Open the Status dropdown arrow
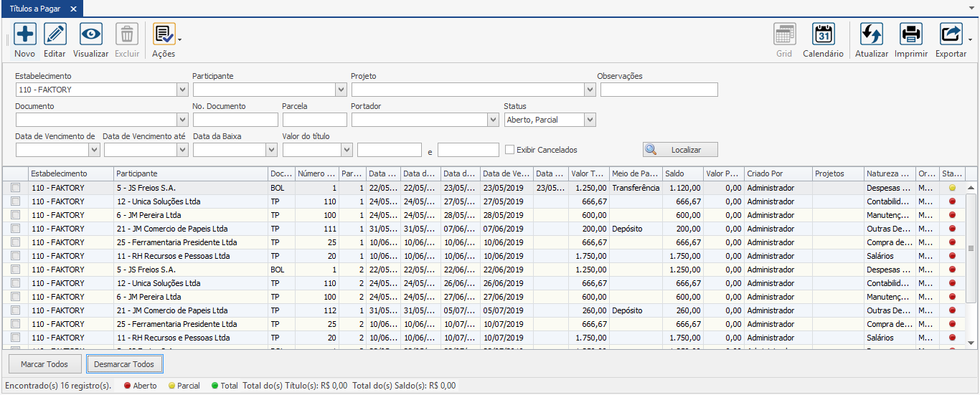Image resolution: width=980 pixels, height=395 pixels. (590, 120)
